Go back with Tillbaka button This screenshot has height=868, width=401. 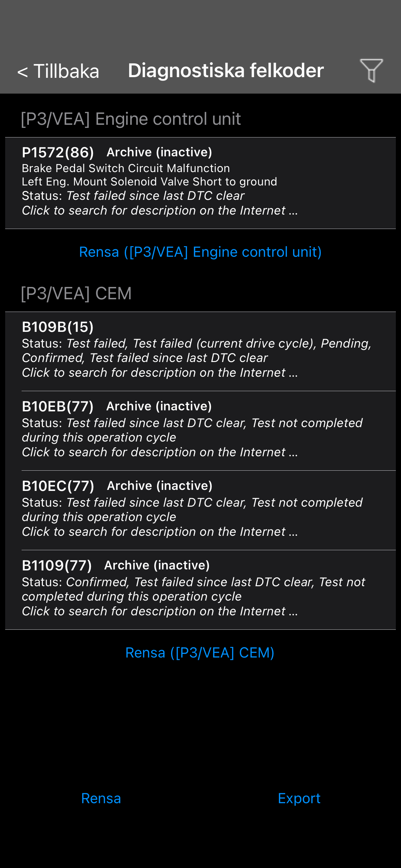(58, 71)
